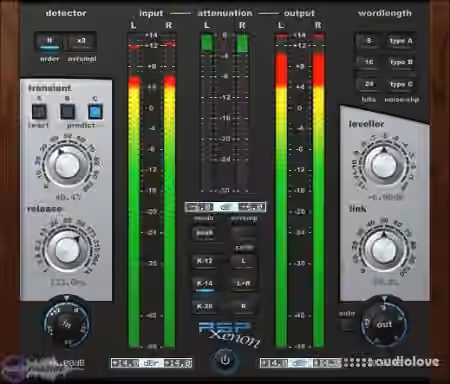Image resolution: width=450 pixels, height=384 pixels.
Task: Choose noise-shaping type A
Action: (x=401, y=41)
